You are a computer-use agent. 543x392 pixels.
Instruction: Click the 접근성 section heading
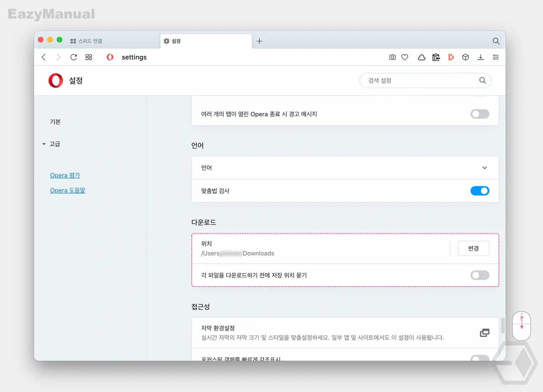tap(201, 307)
